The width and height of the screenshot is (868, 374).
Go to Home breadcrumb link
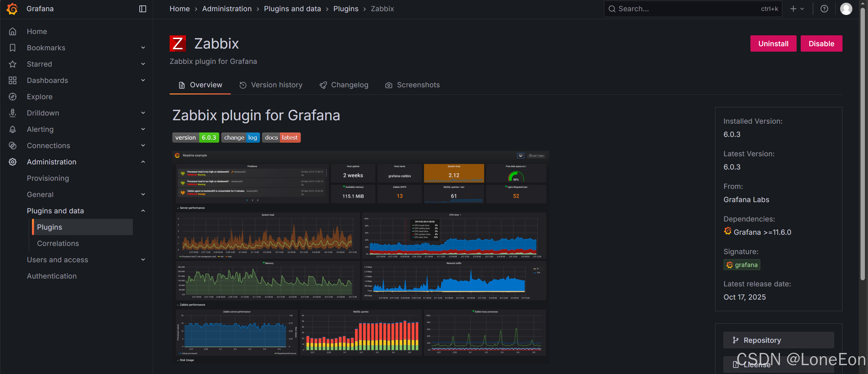180,9
